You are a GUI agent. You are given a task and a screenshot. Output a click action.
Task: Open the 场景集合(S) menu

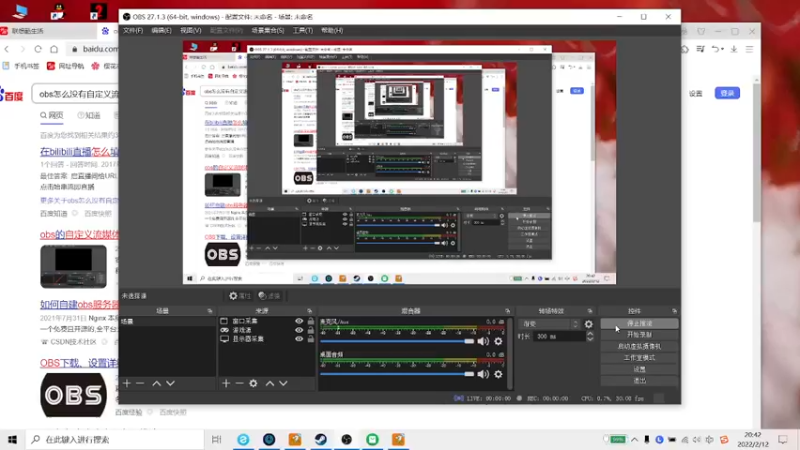267,31
